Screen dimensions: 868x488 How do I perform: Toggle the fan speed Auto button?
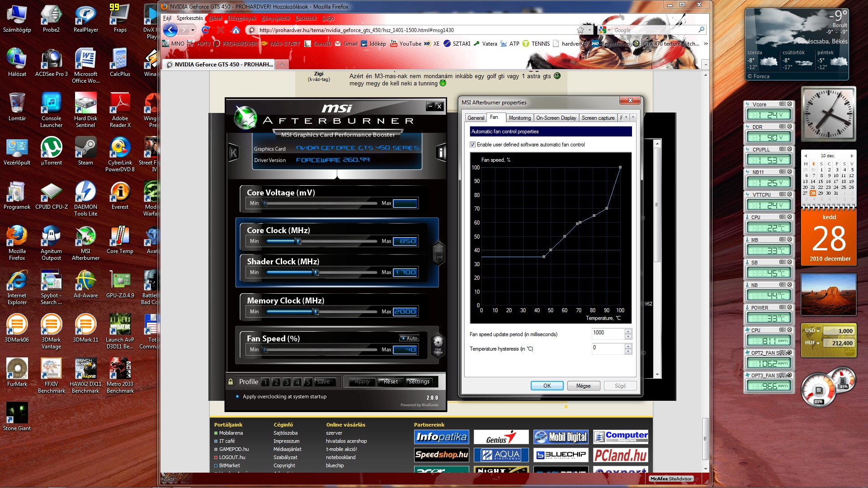pos(409,338)
